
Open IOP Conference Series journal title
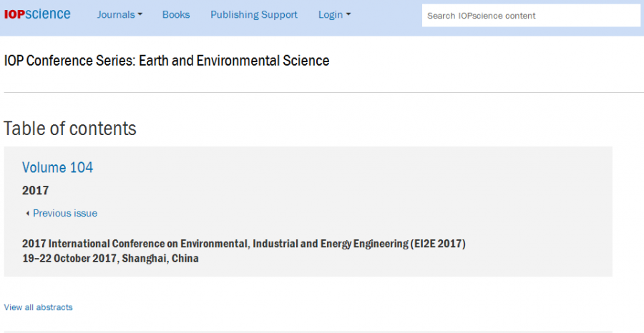pos(167,61)
